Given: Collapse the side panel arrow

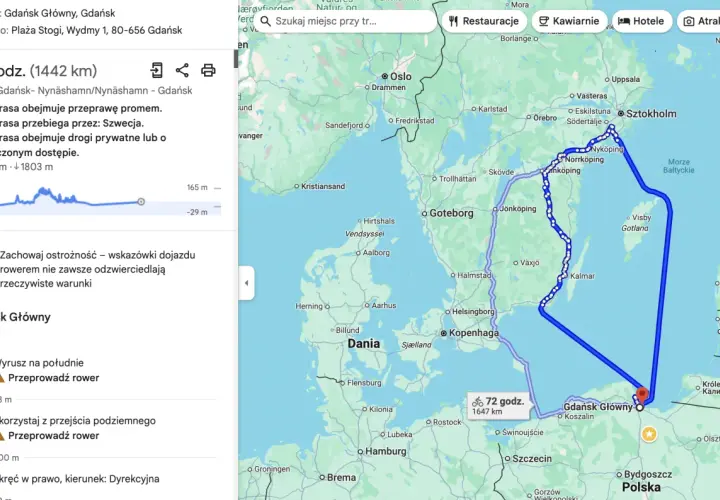Looking at the screenshot, I should [x=246, y=283].
